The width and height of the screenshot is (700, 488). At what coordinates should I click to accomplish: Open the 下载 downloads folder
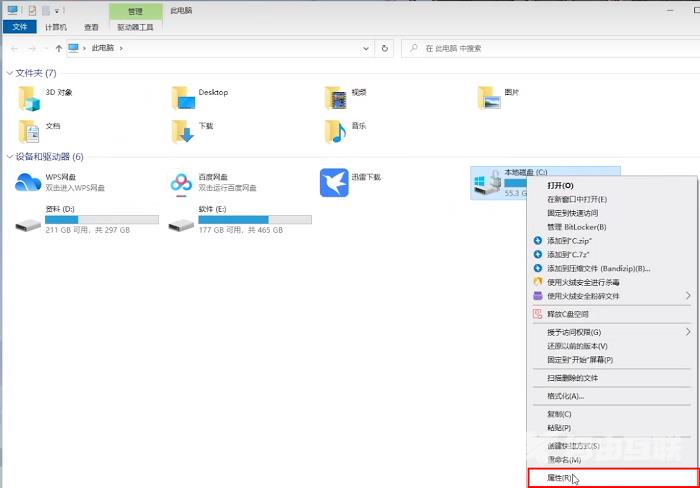click(x=182, y=130)
